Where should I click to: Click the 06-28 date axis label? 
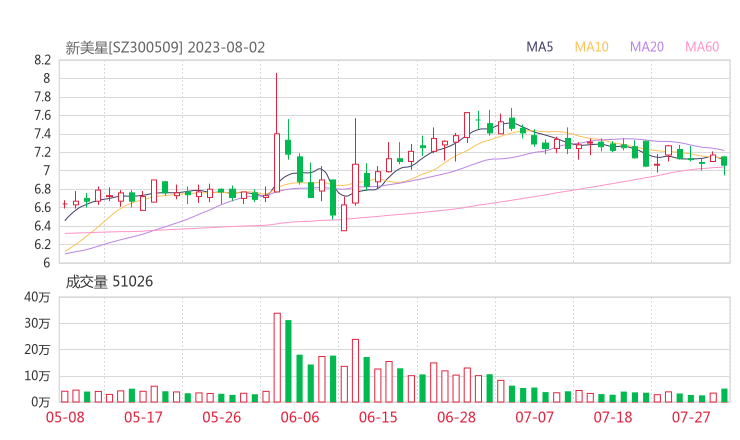point(456,417)
